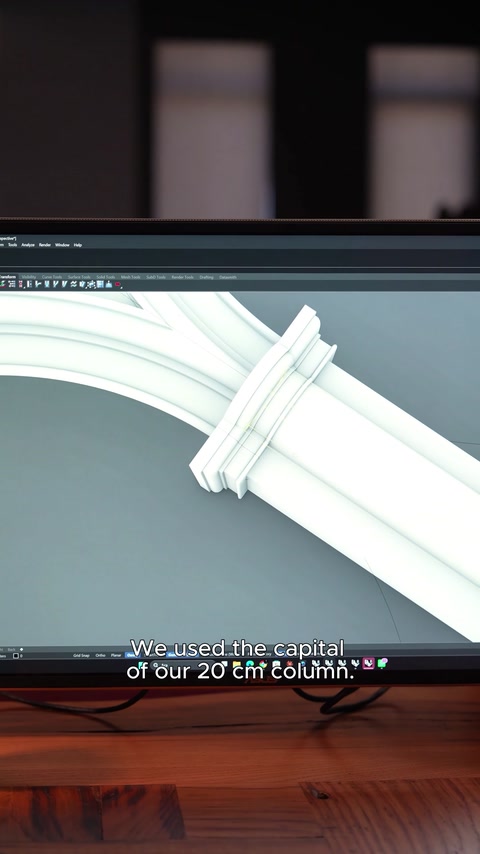Switch to the Curve Tools tab
Image resolution: width=480 pixels, height=854 pixels.
pyautogui.click(x=52, y=277)
